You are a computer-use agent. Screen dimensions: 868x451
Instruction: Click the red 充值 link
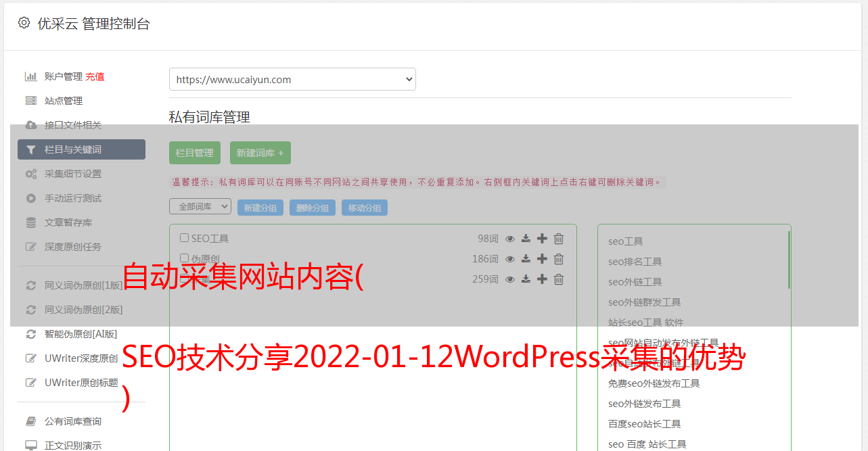(x=95, y=77)
